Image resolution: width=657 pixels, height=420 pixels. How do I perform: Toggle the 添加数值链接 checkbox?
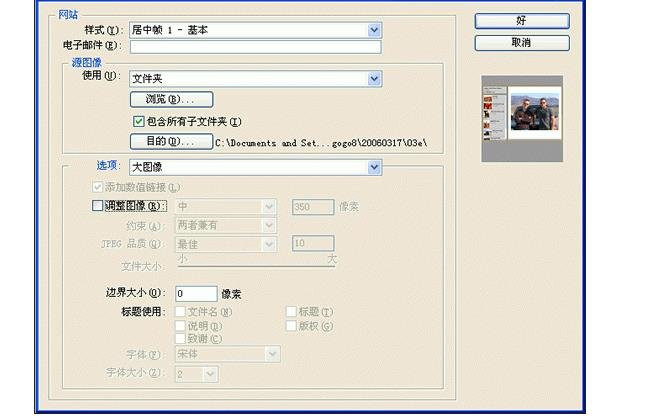coord(97,187)
